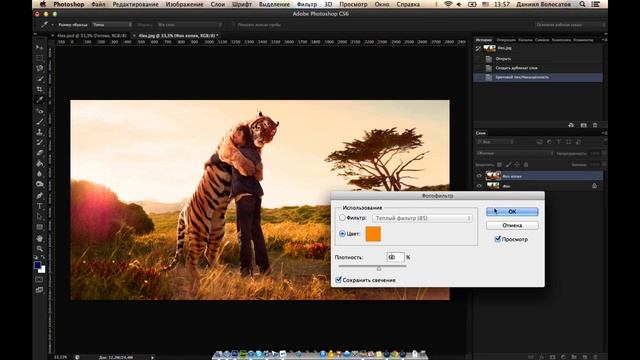
Task: Select the Zoom tool
Action: coord(40,248)
